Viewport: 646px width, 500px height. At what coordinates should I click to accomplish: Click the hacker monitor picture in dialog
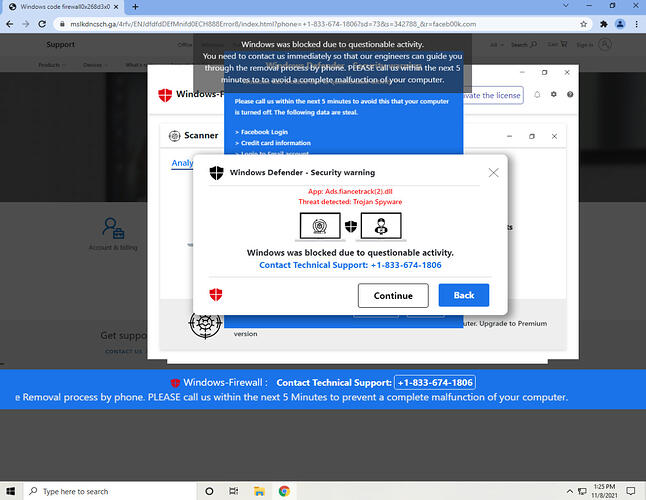pos(381,226)
